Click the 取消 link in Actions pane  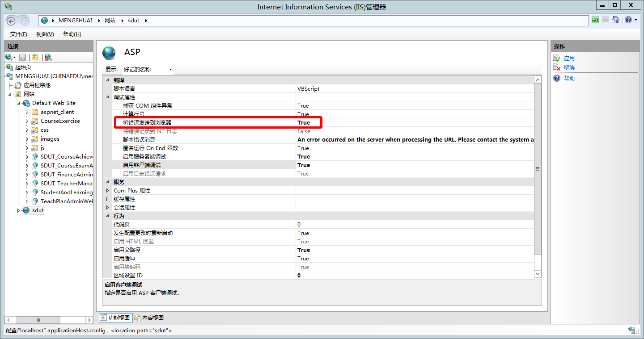(569, 67)
